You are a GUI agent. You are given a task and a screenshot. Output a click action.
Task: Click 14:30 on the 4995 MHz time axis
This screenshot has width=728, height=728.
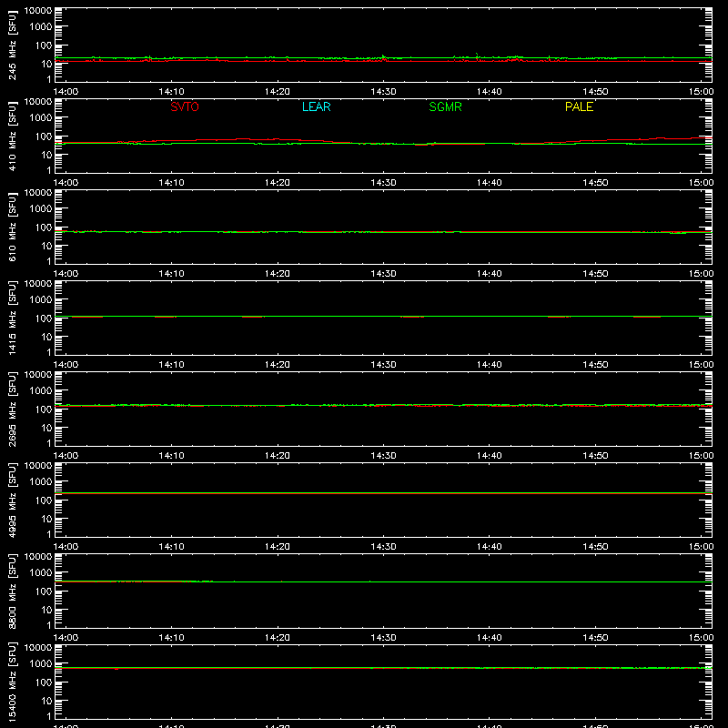pos(383,547)
